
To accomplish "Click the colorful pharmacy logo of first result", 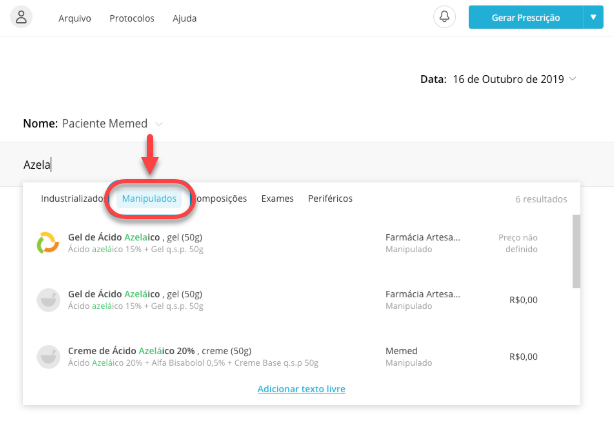I will tap(48, 243).
